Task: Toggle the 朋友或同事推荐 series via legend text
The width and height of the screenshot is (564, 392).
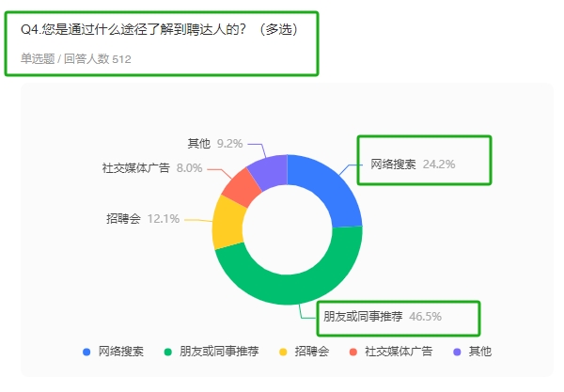Action: click(x=217, y=352)
